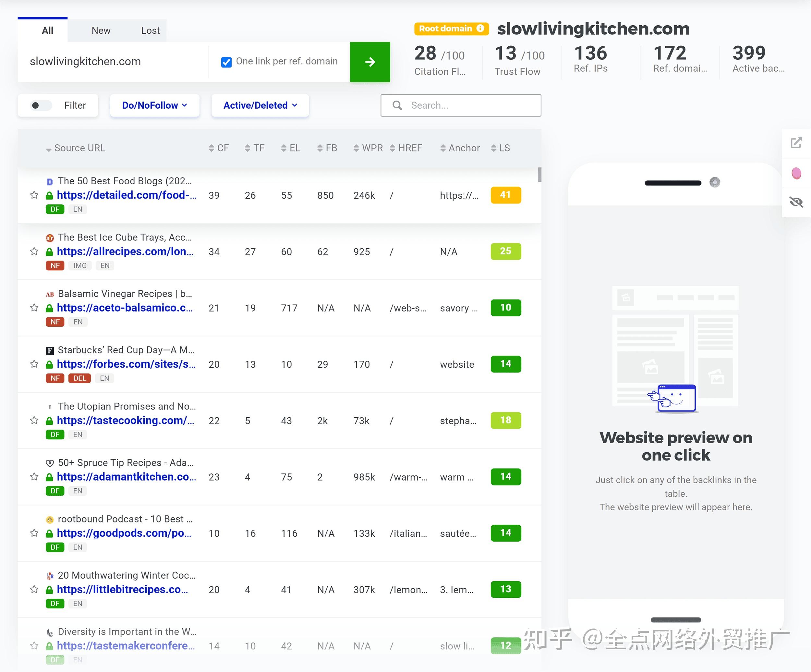Click the Root domain badge
The height and width of the screenshot is (672, 811).
tap(452, 29)
